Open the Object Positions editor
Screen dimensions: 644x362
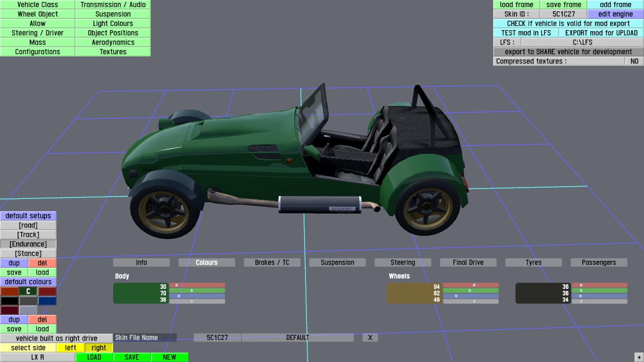[x=113, y=33]
